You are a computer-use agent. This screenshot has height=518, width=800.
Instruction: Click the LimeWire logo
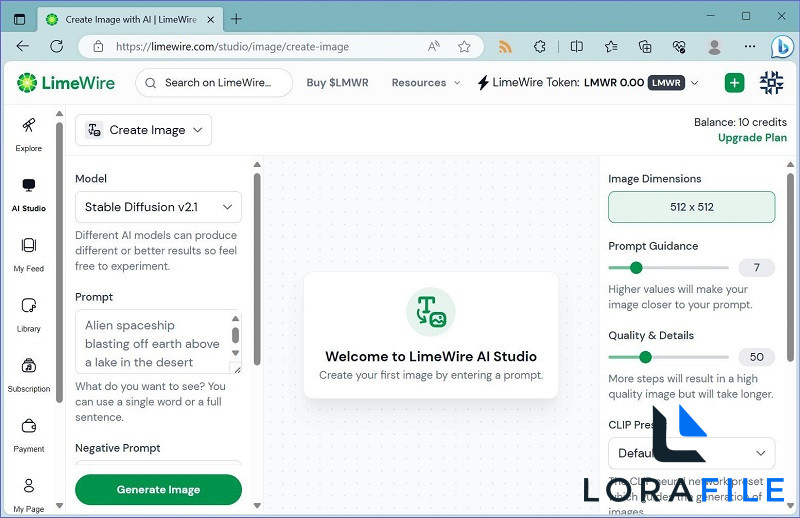click(66, 83)
